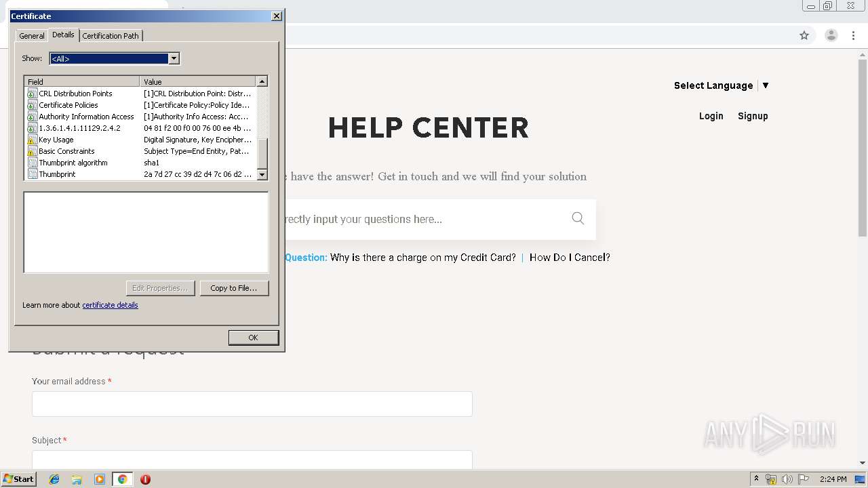Click the field list scroll down arrow

point(263,174)
